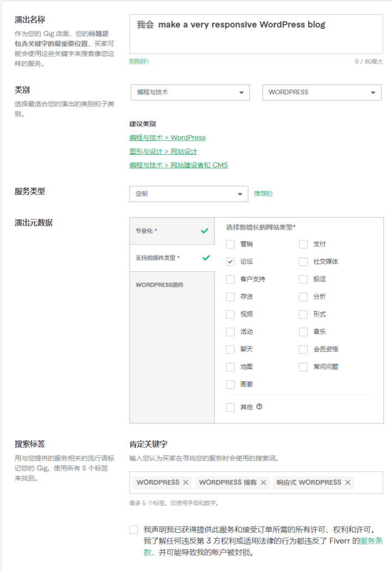This screenshot has width=392, height=572.
Task: Open the WORDPRESS subcategory dropdown
Action: pos(322,92)
